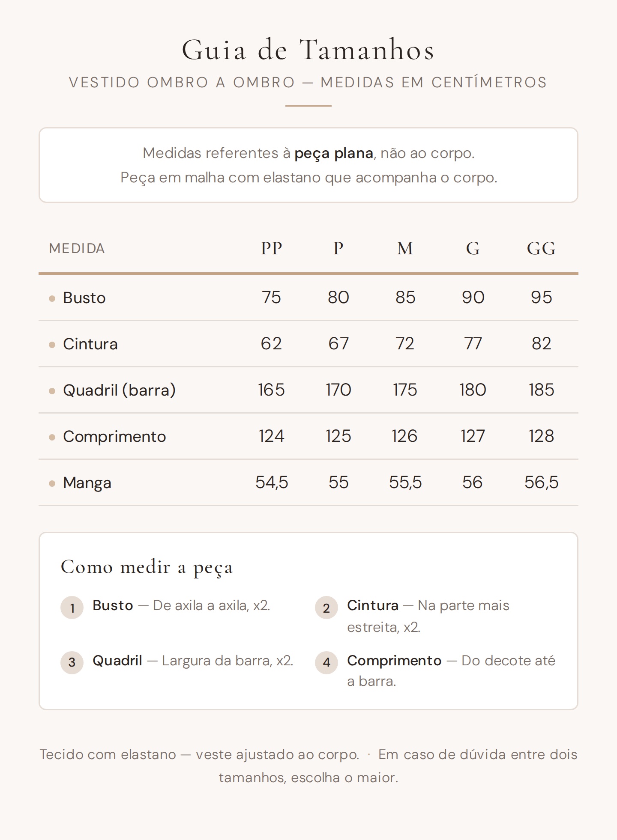
Task: Click the number 4 circle beside Comprimento
Action: point(326,662)
